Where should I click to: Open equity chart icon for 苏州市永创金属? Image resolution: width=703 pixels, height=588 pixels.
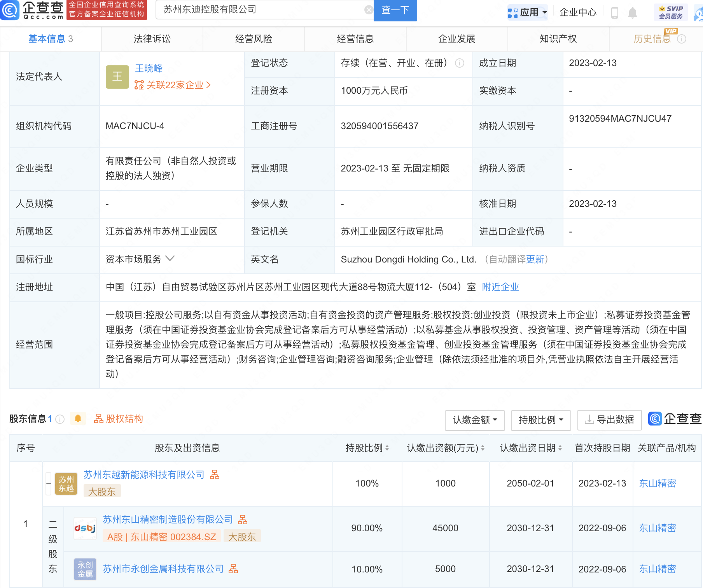click(x=233, y=569)
